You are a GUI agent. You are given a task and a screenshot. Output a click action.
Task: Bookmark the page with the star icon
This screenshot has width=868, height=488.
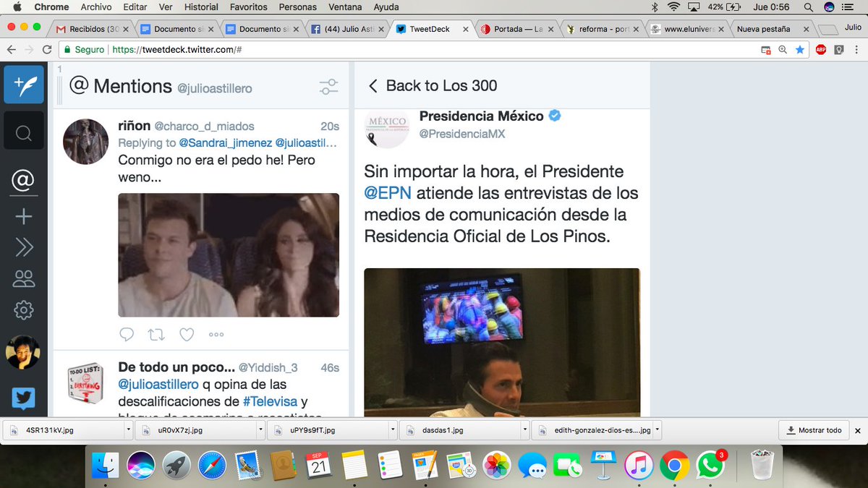pos(799,50)
